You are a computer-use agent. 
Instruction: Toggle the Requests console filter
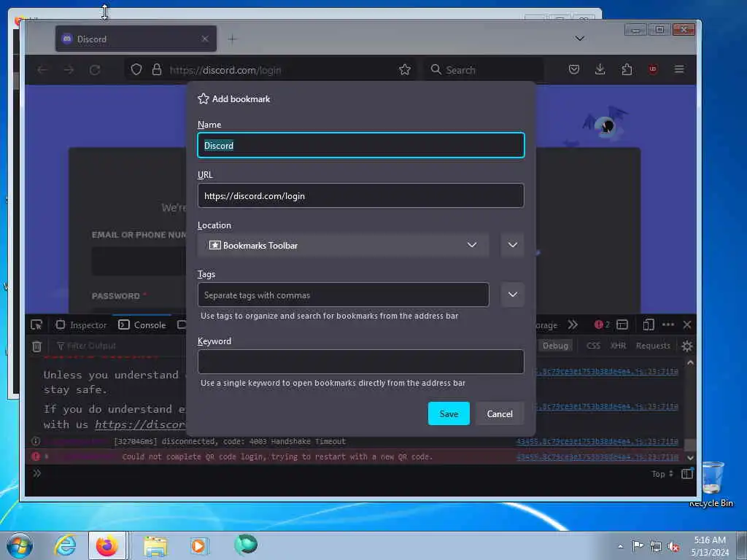tap(653, 346)
